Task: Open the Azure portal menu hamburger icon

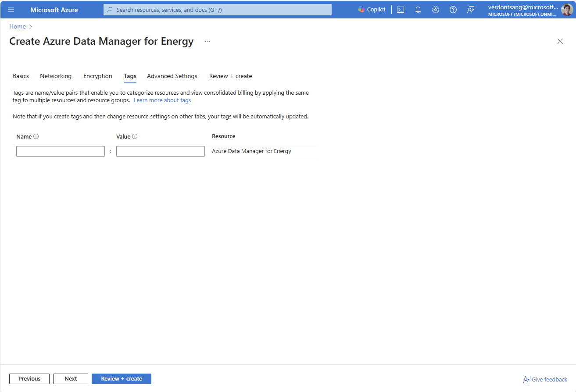Action: 11,10
